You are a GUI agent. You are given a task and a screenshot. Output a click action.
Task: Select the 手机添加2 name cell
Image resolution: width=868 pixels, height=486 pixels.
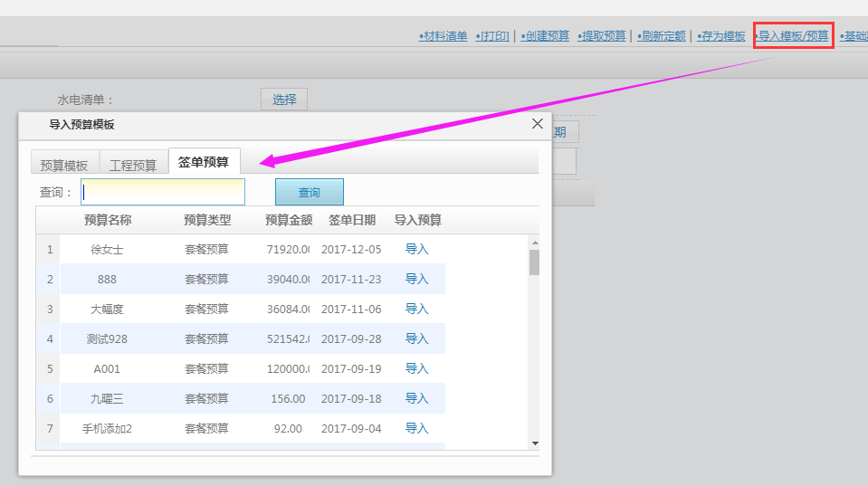pyautogui.click(x=107, y=429)
